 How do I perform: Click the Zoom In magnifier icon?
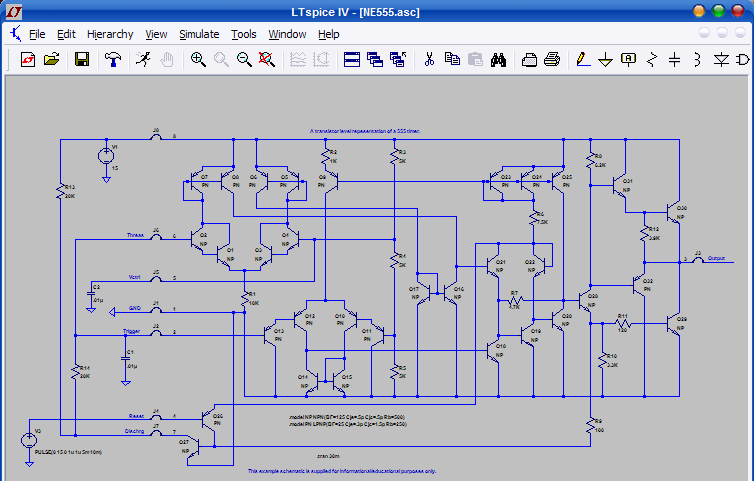tap(198, 60)
